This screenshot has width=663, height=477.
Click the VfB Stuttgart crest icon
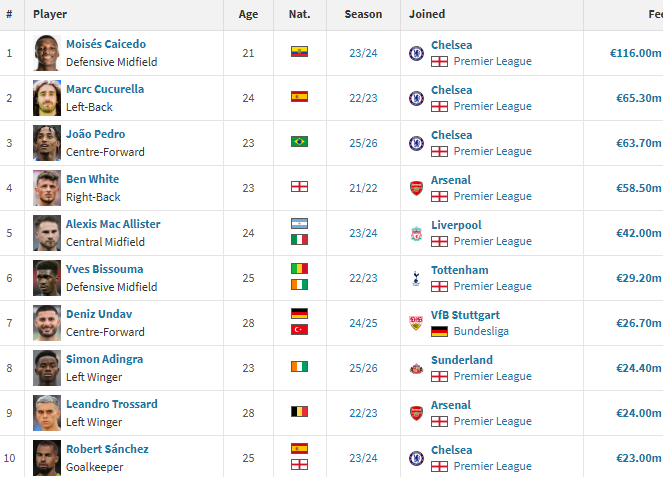tap(416, 323)
